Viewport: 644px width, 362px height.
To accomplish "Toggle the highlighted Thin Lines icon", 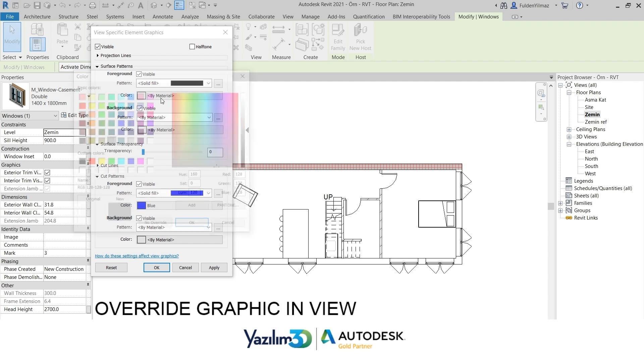I will tap(179, 5).
